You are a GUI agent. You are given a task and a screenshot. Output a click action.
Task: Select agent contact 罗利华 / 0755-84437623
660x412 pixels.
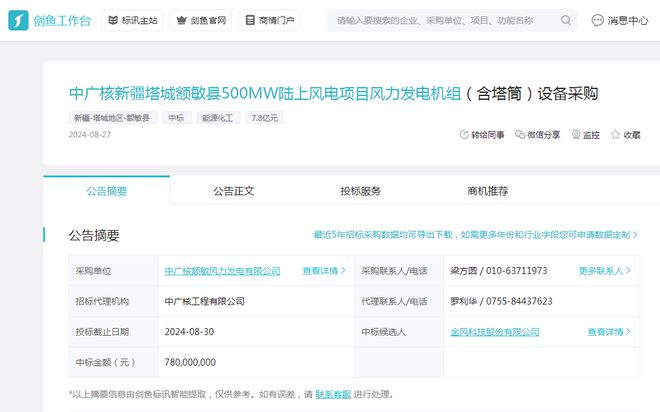[x=501, y=301]
